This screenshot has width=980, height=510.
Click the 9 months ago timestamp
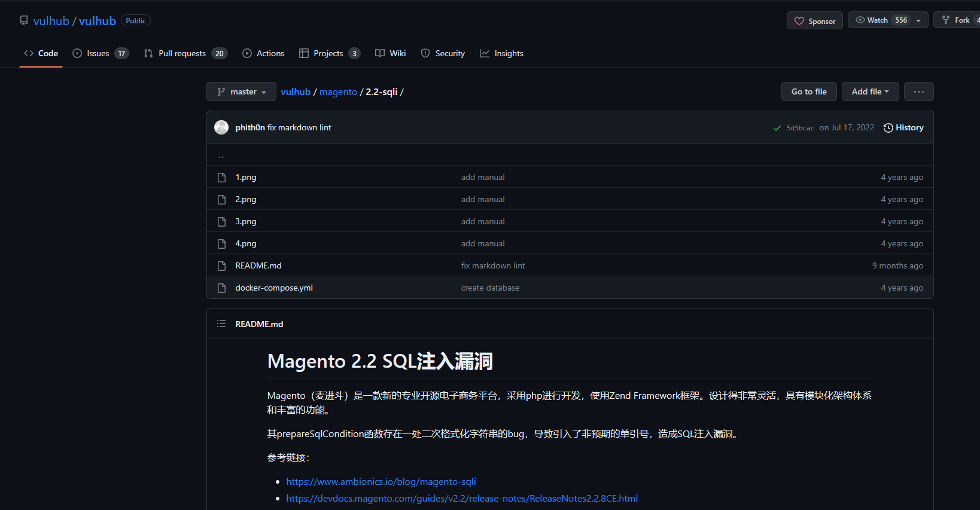point(897,266)
